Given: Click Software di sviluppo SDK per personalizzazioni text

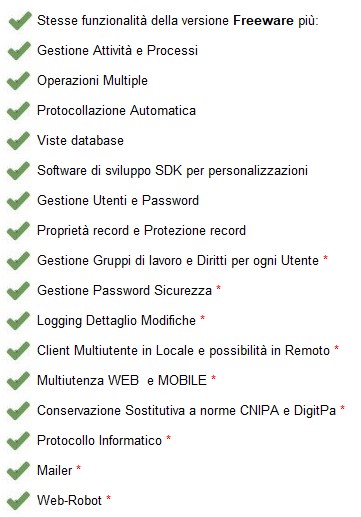Looking at the screenshot, I should [x=172, y=171].
